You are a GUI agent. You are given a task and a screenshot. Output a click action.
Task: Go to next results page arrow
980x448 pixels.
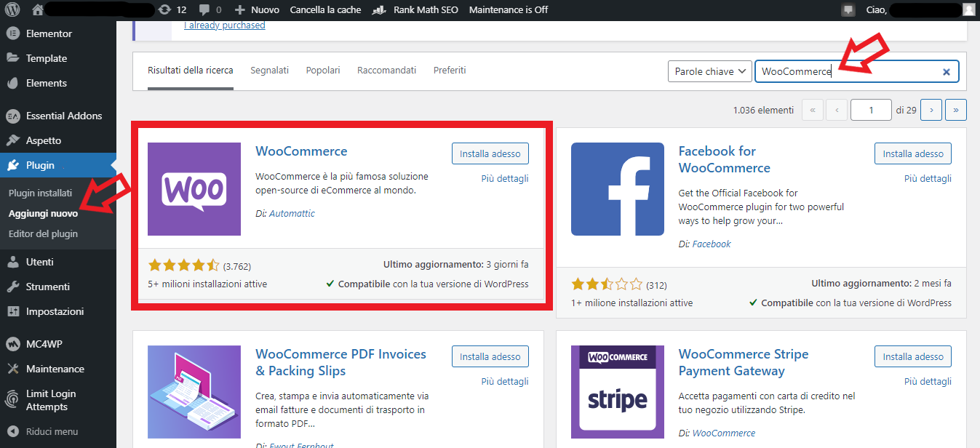point(931,110)
